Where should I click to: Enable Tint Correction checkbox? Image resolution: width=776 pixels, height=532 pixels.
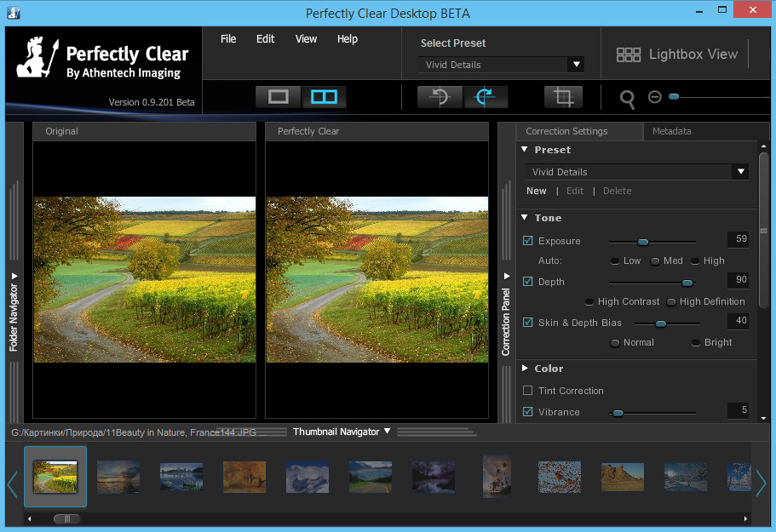point(527,391)
